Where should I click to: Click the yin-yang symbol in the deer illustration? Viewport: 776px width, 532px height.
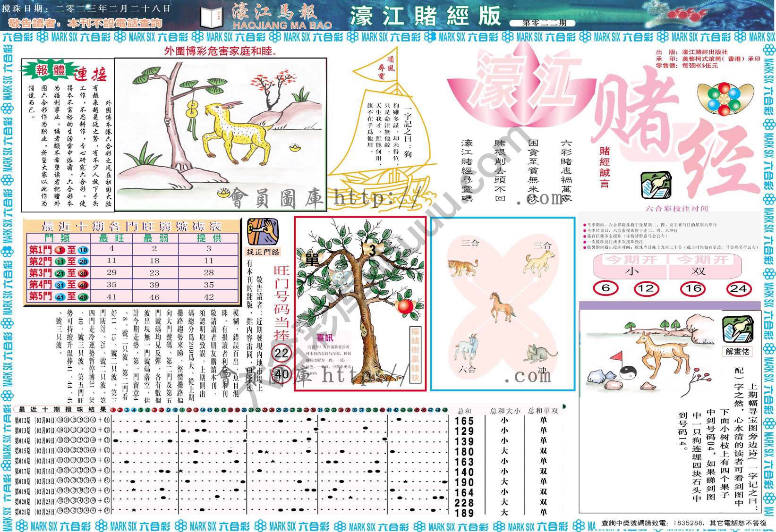click(x=629, y=372)
